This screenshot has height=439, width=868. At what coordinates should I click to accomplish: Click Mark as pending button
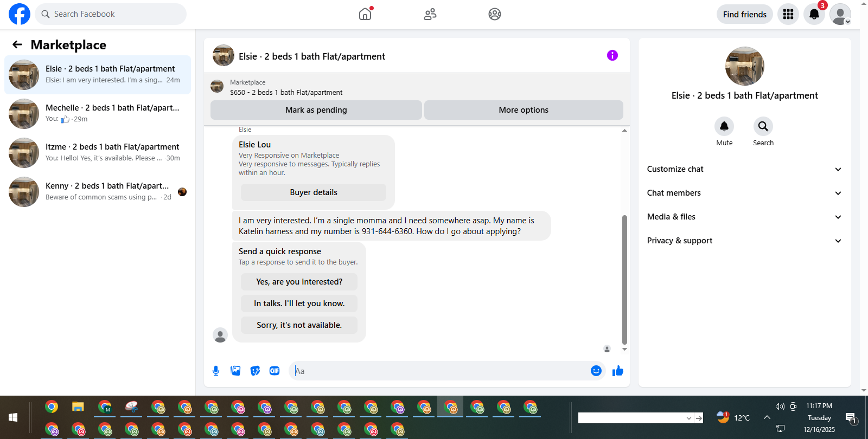(316, 110)
